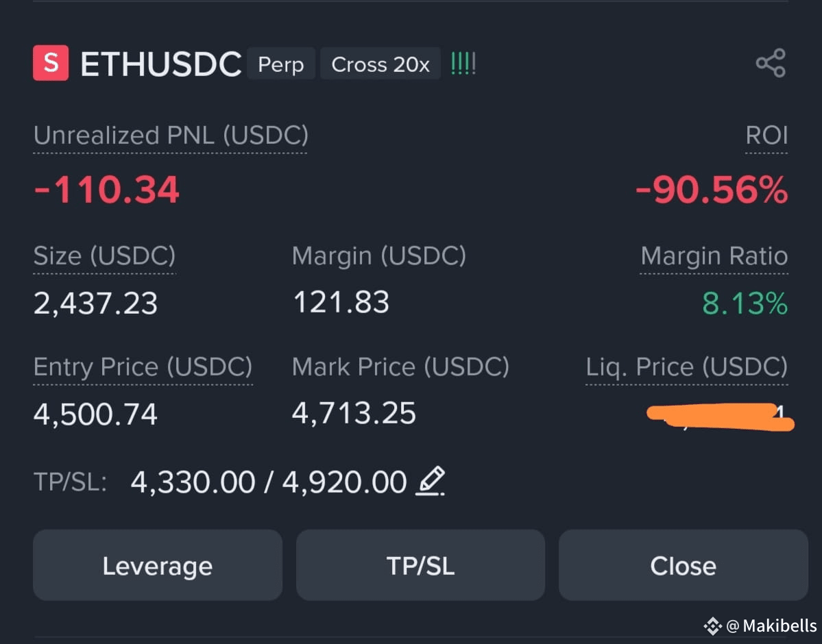Tap the Size (USDC) underlined label
Image resolution: width=822 pixels, height=644 pixels.
(104, 256)
